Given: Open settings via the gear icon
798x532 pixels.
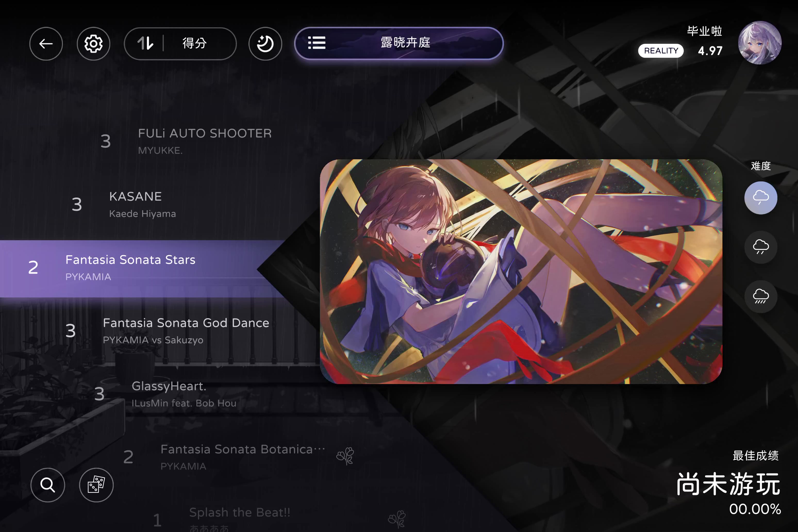Looking at the screenshot, I should (x=93, y=44).
